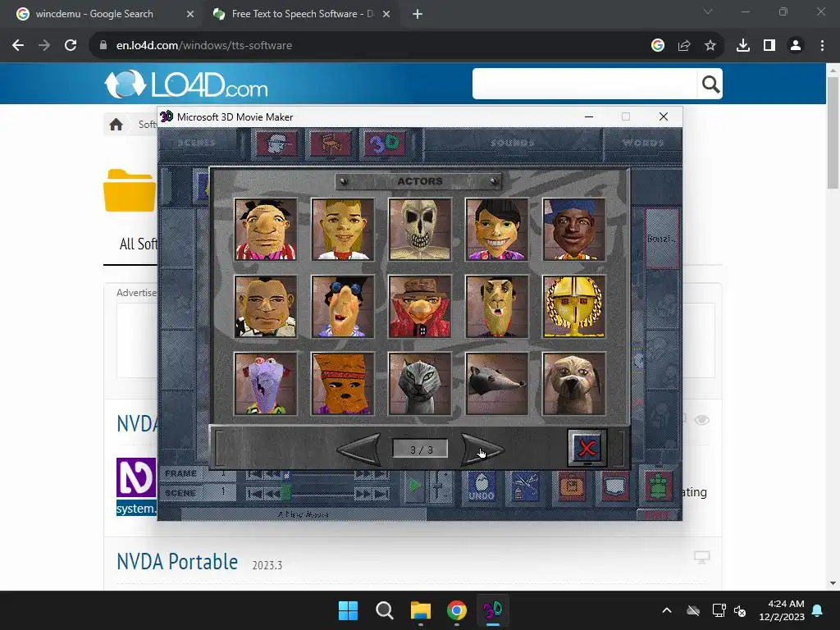
Task: Show hidden system tray icons chevron
Action: pyautogui.click(x=666, y=610)
